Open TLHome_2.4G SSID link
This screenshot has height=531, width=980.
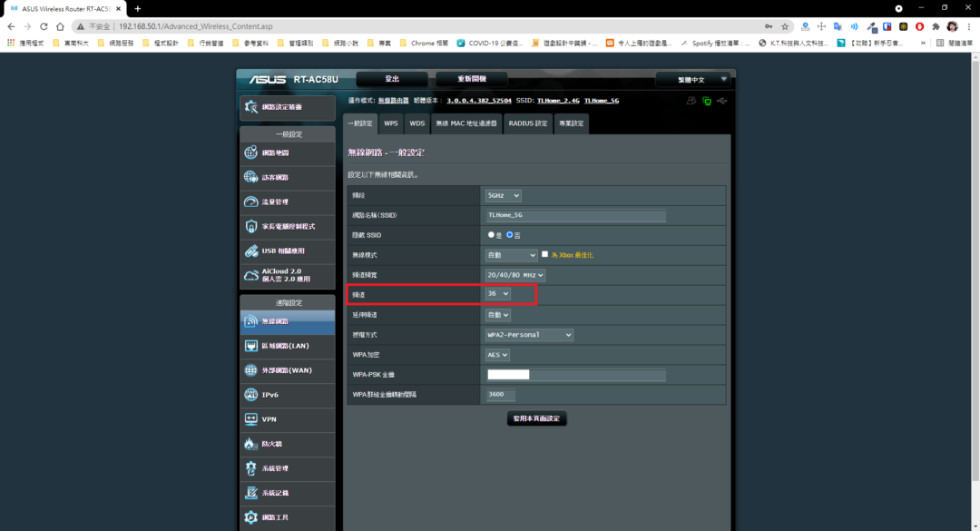point(558,101)
